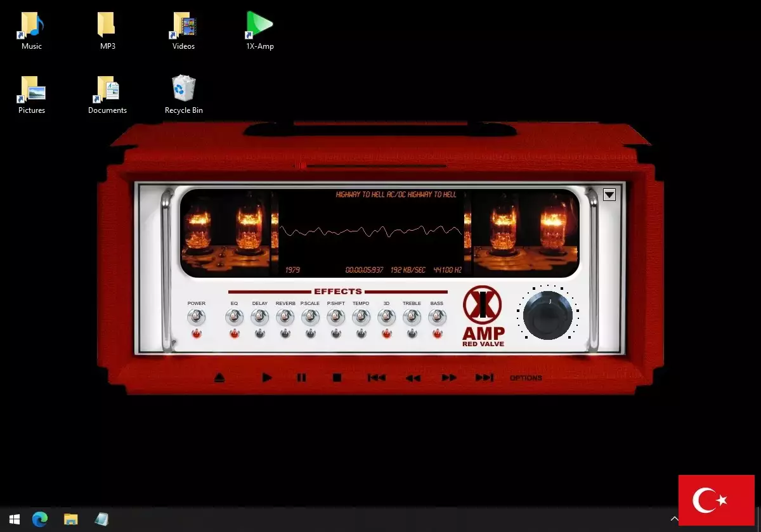Skip to the next track
The height and width of the screenshot is (532, 761).
pyautogui.click(x=484, y=378)
